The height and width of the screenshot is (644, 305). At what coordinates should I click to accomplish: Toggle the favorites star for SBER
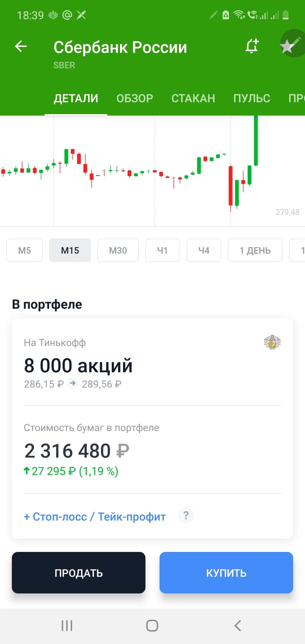coord(287,46)
